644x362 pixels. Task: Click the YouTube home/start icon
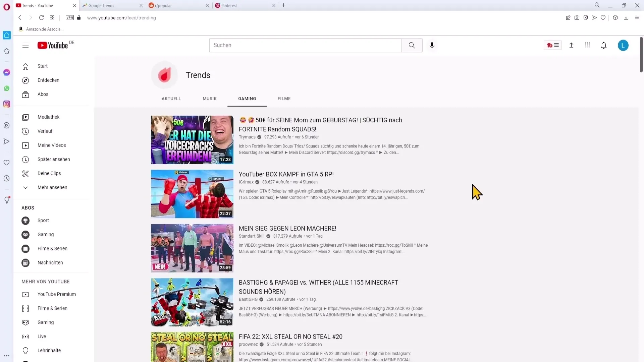[25, 66]
